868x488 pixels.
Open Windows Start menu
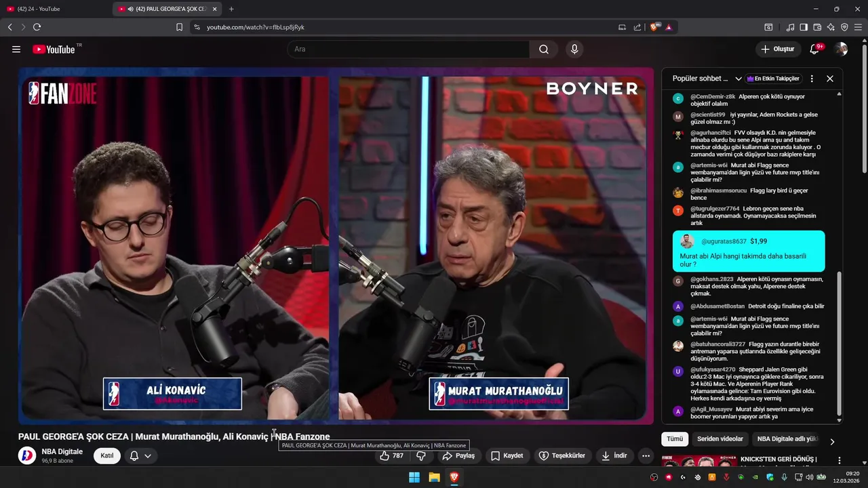tap(414, 477)
